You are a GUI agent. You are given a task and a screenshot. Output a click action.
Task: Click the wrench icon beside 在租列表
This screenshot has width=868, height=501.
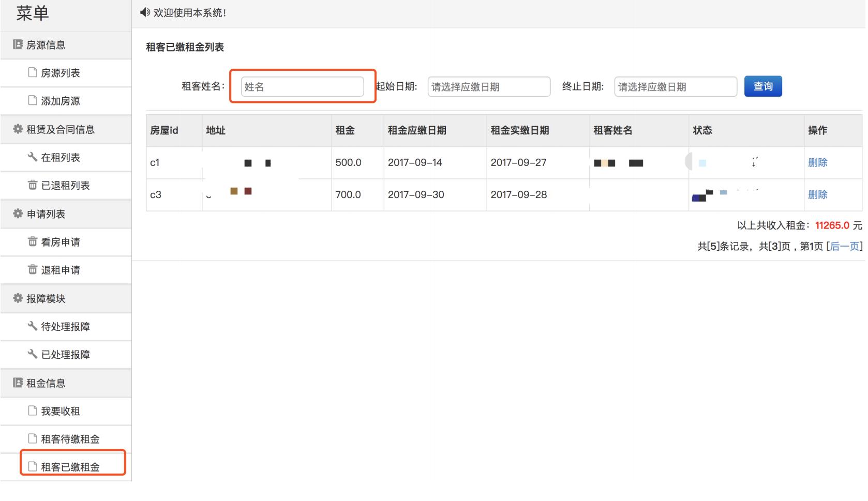click(33, 157)
